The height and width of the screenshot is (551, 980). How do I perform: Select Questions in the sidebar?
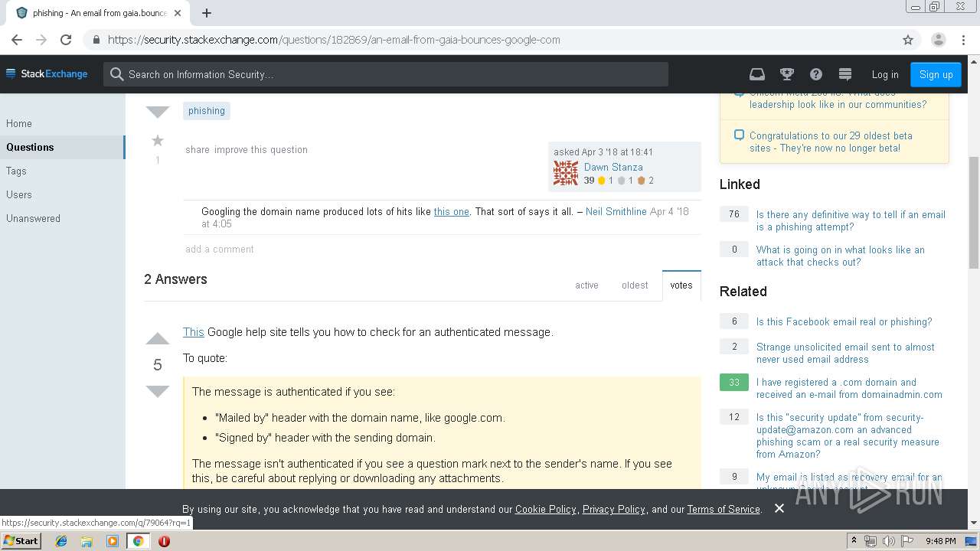point(61,147)
